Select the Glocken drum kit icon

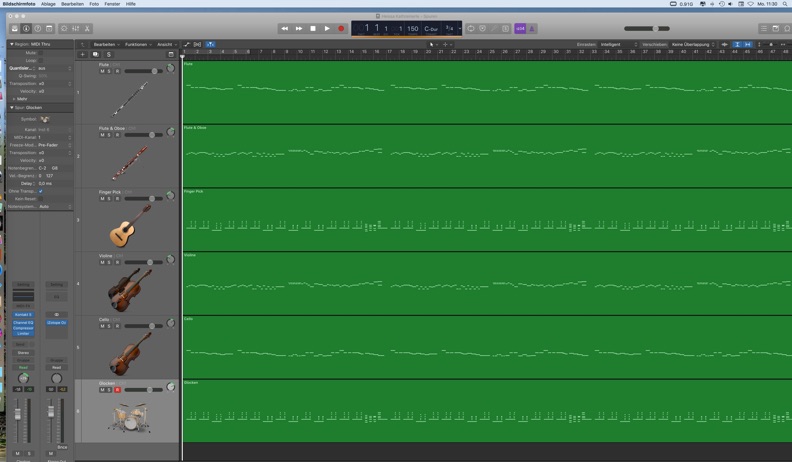click(x=129, y=417)
